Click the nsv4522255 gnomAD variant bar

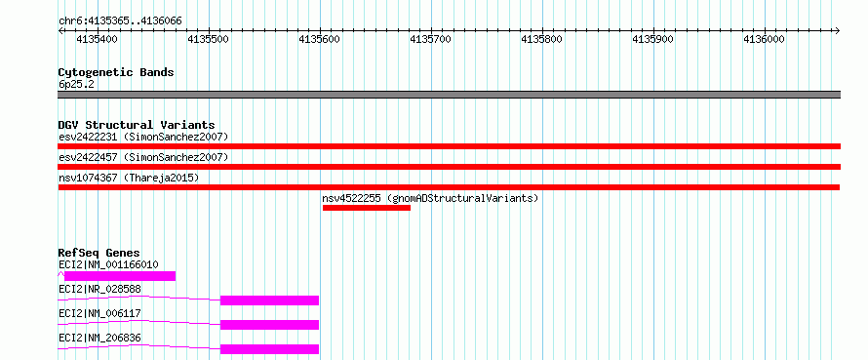tap(367, 208)
